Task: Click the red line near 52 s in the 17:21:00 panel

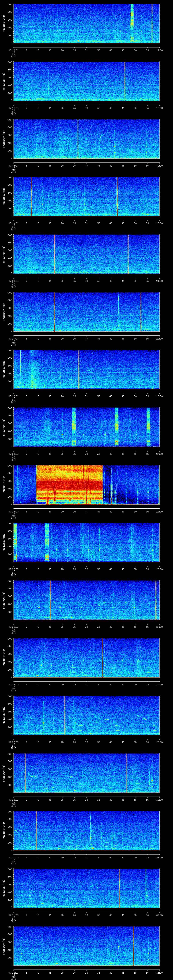Action: tap(141, 312)
